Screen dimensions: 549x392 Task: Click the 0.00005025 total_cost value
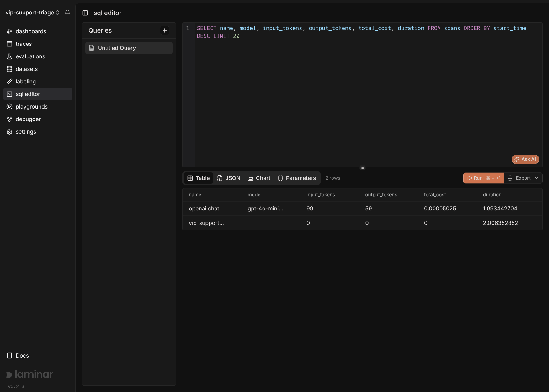click(x=440, y=209)
